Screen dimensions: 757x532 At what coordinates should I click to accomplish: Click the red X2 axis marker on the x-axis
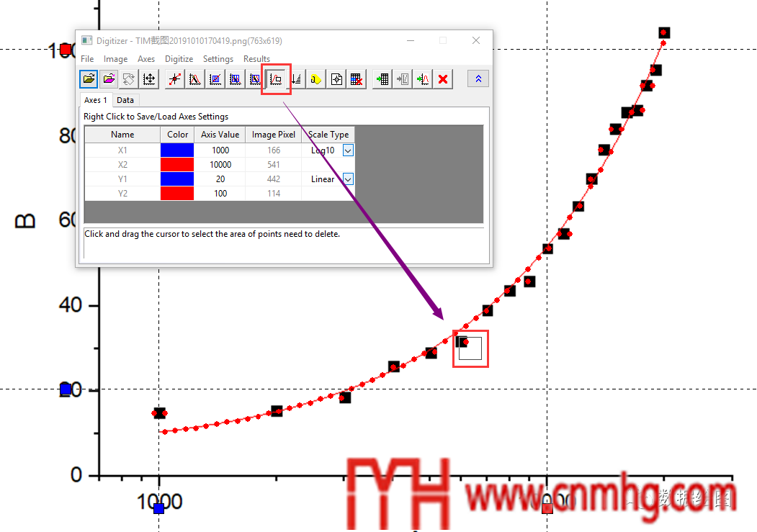tap(547, 508)
